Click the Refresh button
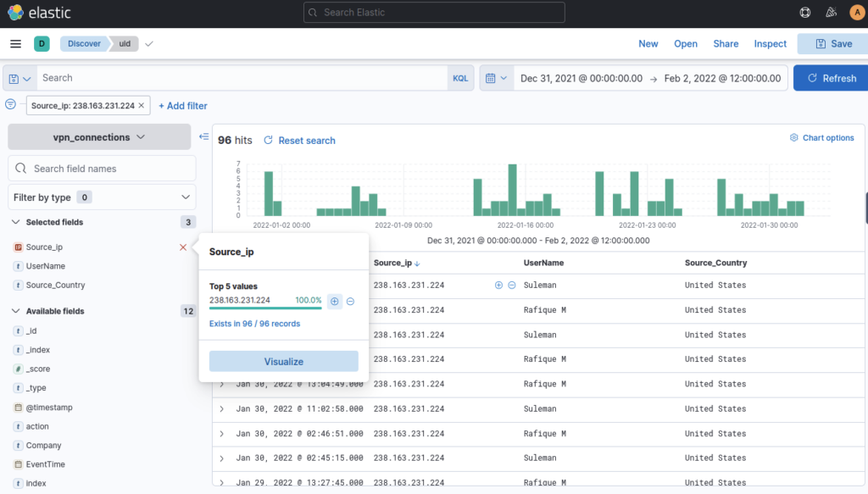Screen dimensions: 868x494 tap(831, 78)
